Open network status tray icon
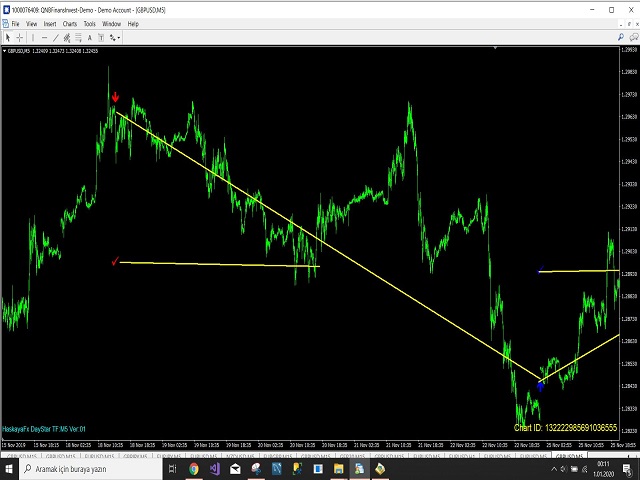Screen dimensions: 640x480 coord(584,469)
